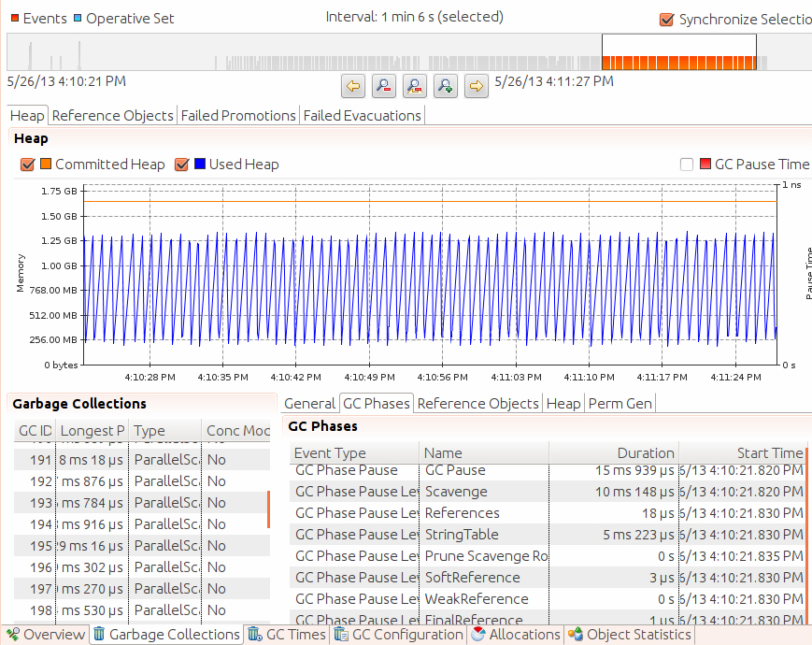Viewport: 812px width, 645px height.
Task: Click the orange selected range in timeline
Action: click(679, 64)
